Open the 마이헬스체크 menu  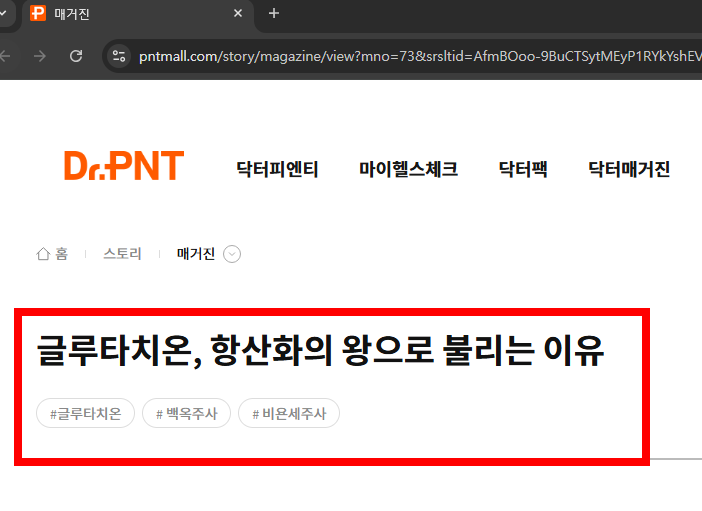(x=408, y=169)
